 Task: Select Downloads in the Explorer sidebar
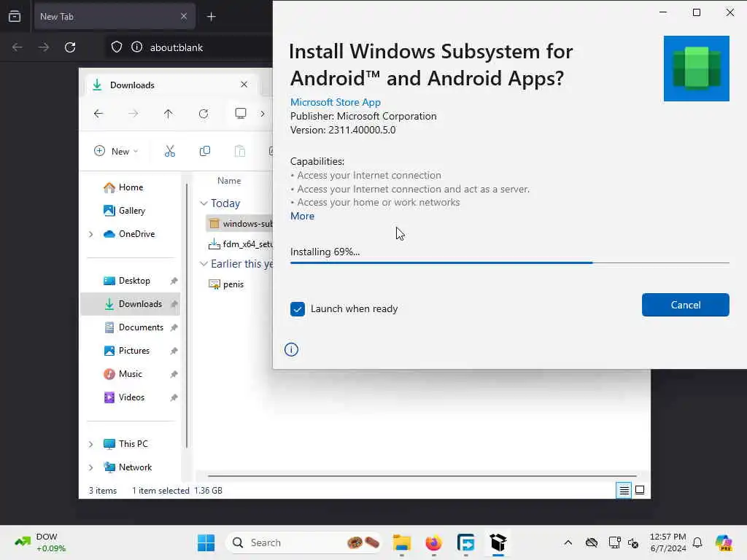(131, 304)
